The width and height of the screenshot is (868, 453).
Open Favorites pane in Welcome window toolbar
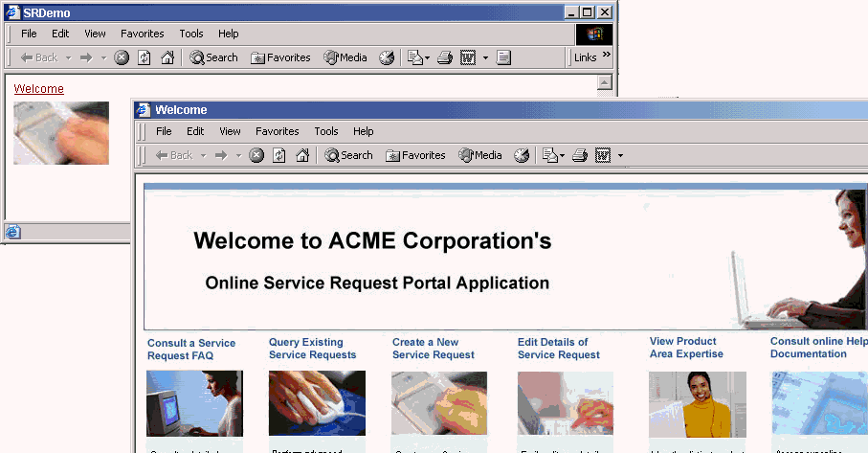pyautogui.click(x=415, y=155)
